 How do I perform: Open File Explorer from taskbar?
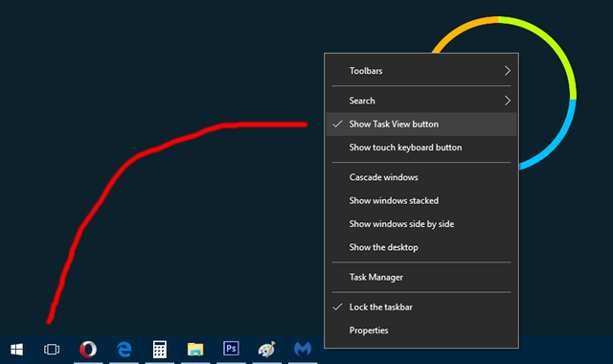(195, 349)
